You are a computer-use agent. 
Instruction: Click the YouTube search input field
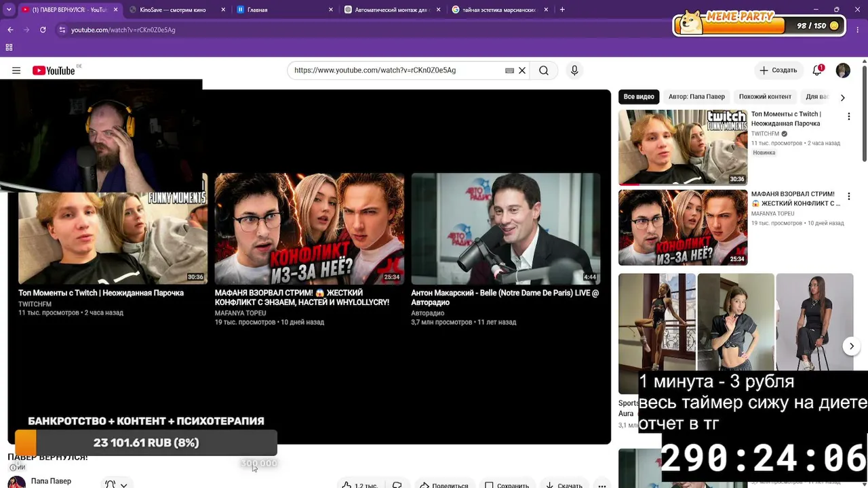[x=397, y=70]
